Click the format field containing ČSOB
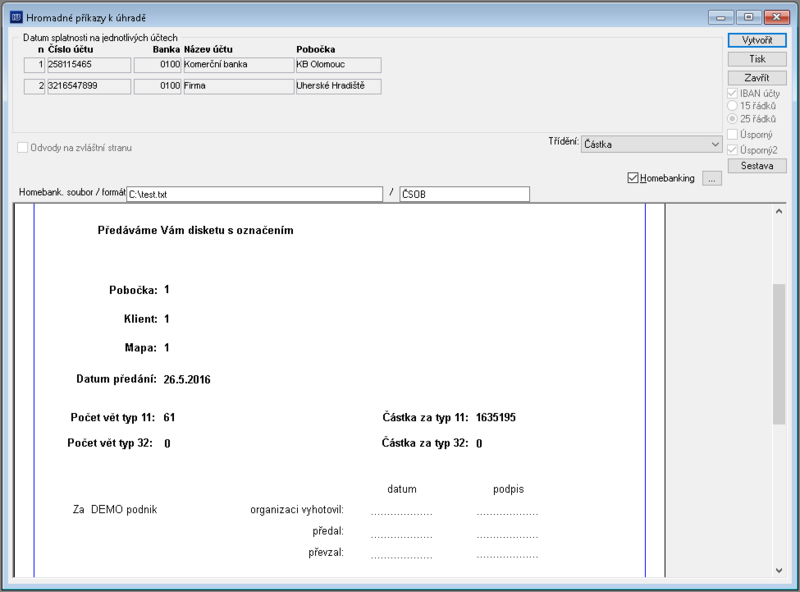The image size is (800, 592). 464,194
